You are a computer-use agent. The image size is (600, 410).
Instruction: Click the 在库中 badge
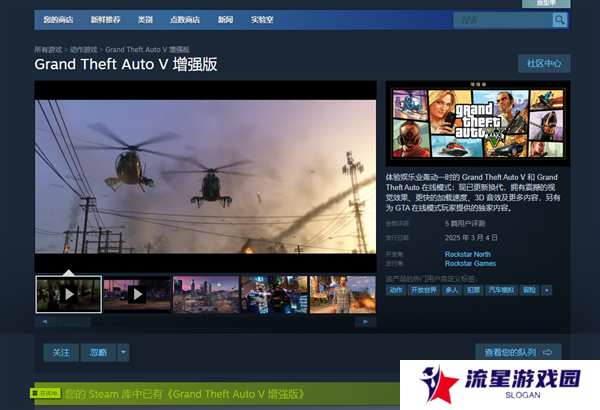pos(46,393)
